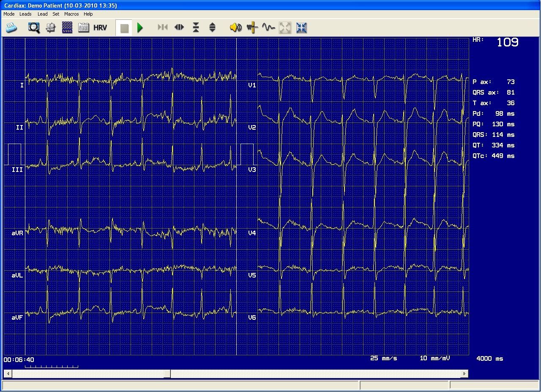Image resolution: width=541 pixels, height=392 pixels.
Task: Click the blue fit-to-window icon
Action: coord(301,28)
